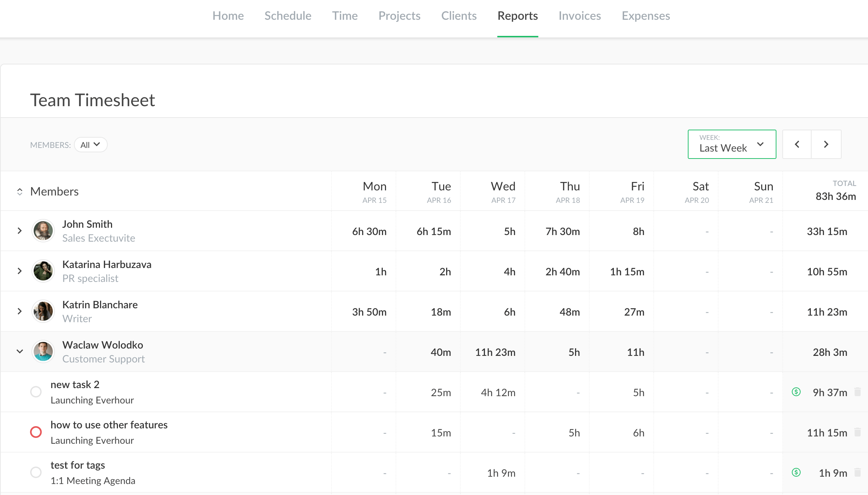Toggle the 'test for tags' status circle
868x495 pixels.
(x=36, y=472)
